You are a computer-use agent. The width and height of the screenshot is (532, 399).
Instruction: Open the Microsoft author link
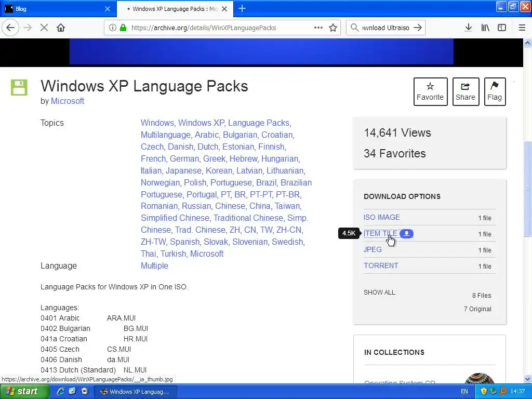(68, 101)
